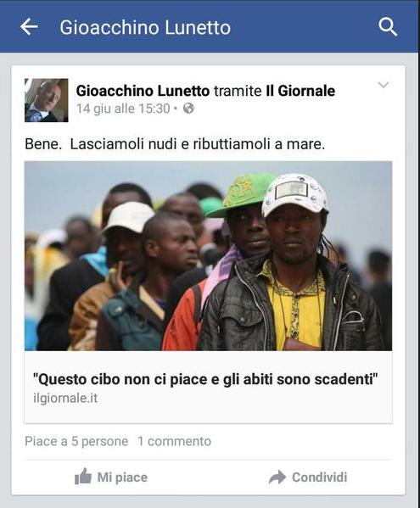The height and width of the screenshot is (508, 420).
Task: Click the ilgiornale.it domain text
Action: (x=65, y=398)
